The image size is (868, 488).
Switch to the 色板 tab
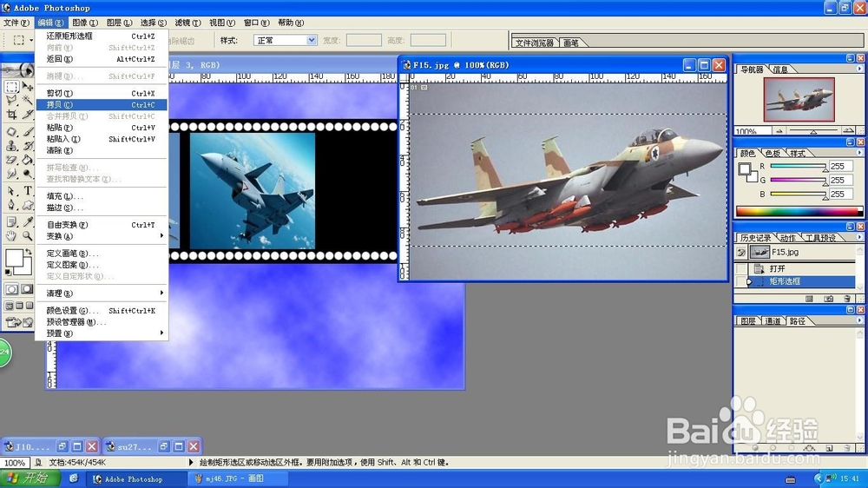coord(773,154)
